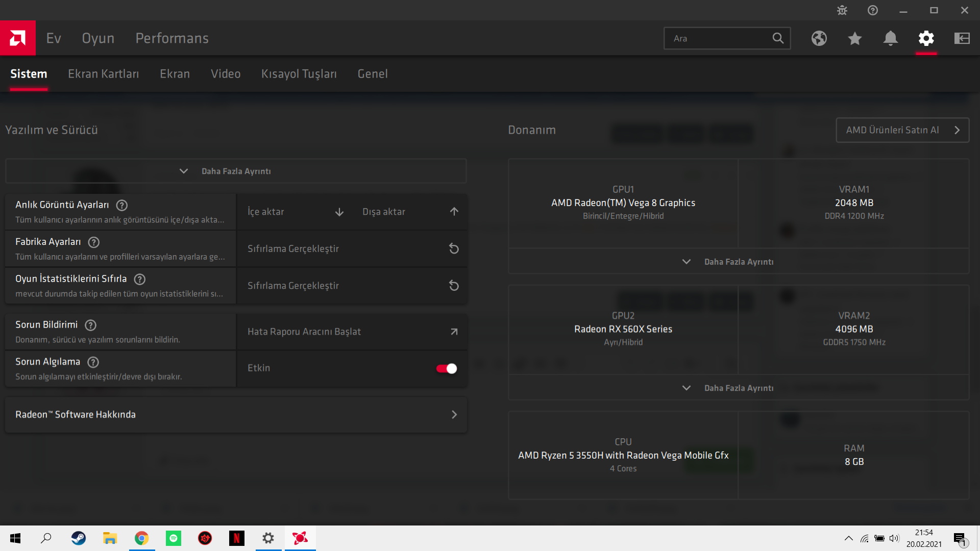Open the help question mark icon in title bar

(873, 10)
